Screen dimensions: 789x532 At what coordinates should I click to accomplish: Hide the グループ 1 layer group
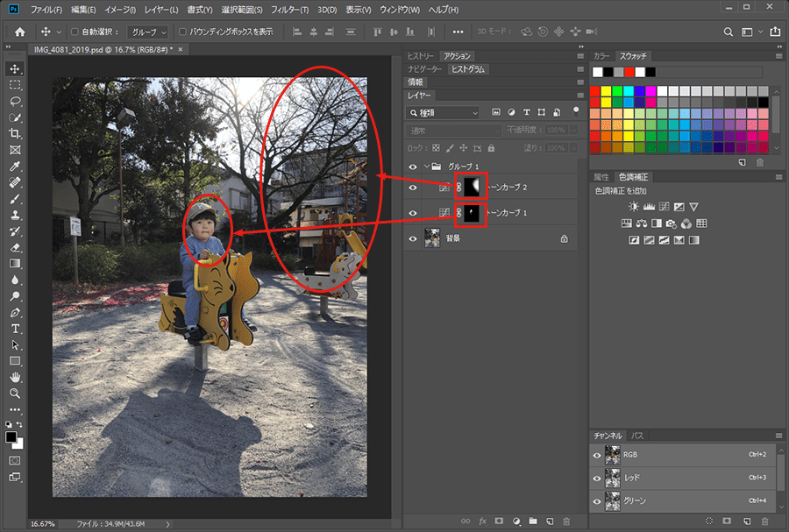(414, 167)
